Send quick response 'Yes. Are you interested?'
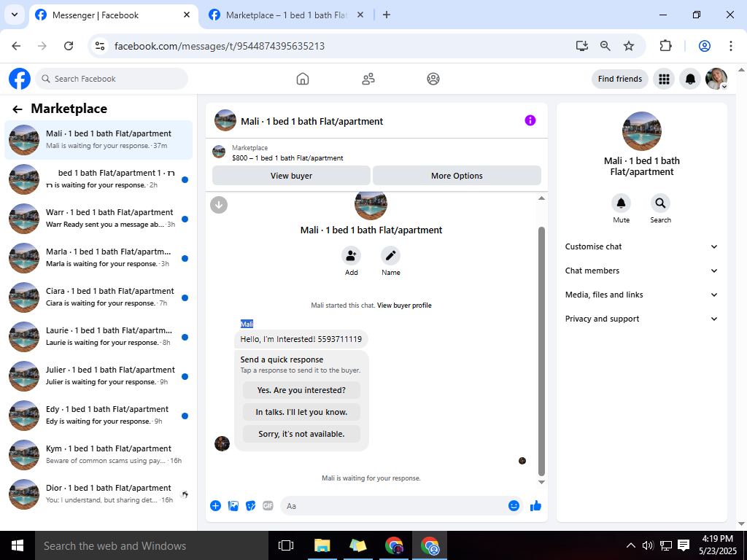 [x=301, y=390]
